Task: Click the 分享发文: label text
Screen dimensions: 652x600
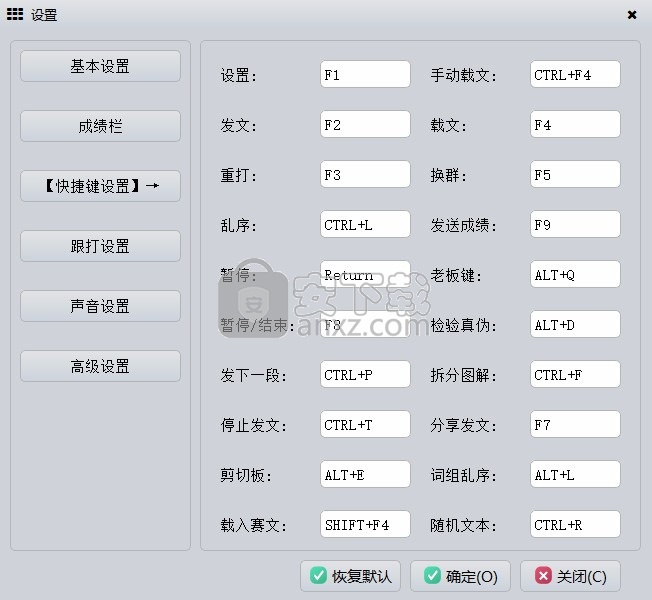Action: (464, 425)
